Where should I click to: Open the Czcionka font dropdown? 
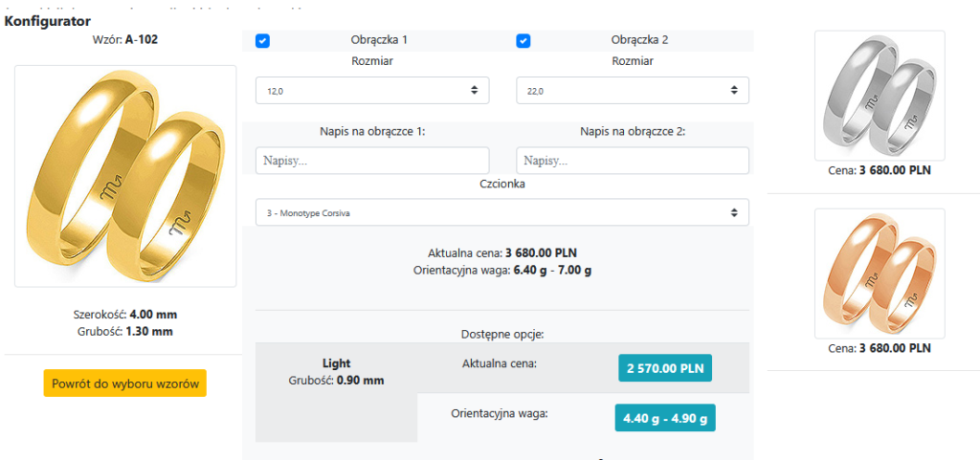502,213
